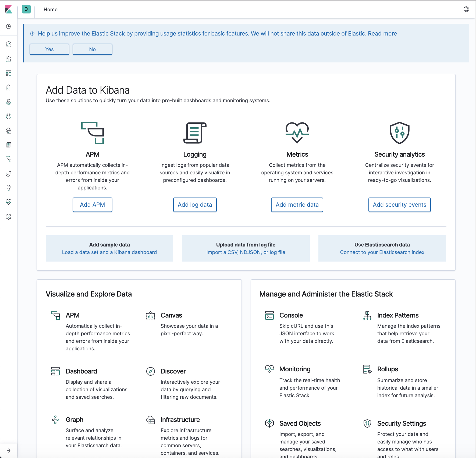This screenshot has height=458, width=476.
Task: Click the large APM solution icon
Action: 93,133
